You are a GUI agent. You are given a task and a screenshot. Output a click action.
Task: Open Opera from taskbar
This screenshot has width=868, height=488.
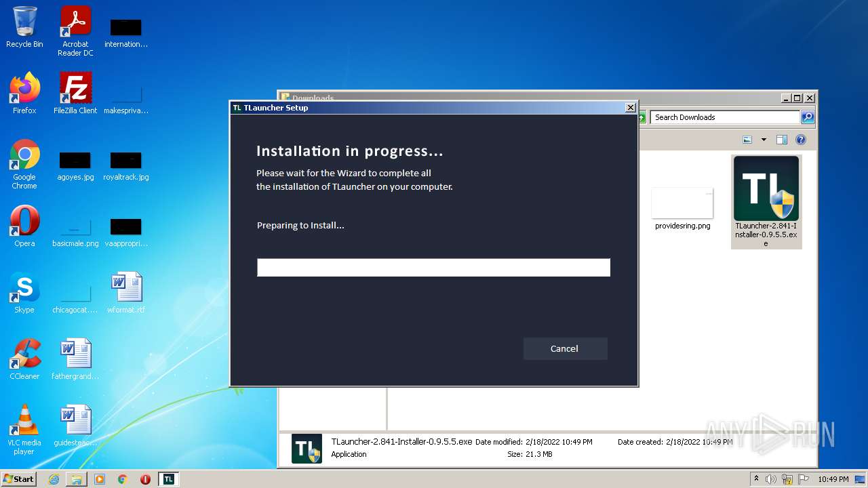pyautogui.click(x=145, y=479)
